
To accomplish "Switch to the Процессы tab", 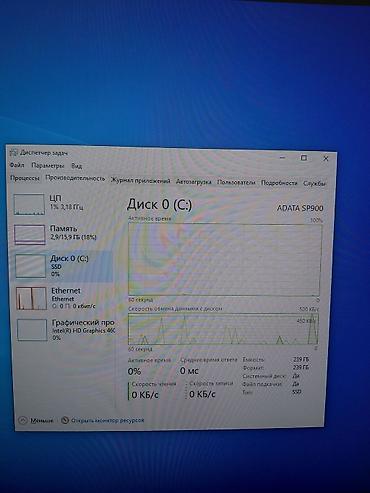I will click(25, 178).
